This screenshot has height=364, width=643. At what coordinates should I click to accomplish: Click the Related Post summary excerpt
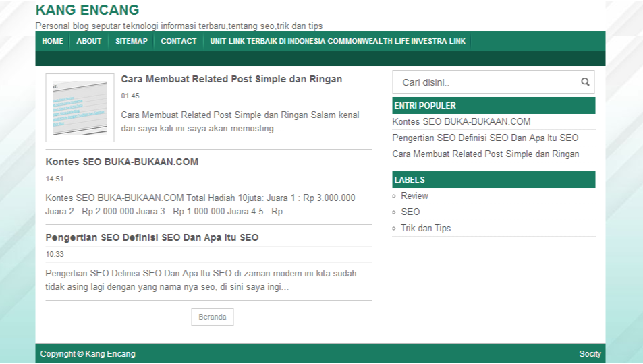point(240,122)
